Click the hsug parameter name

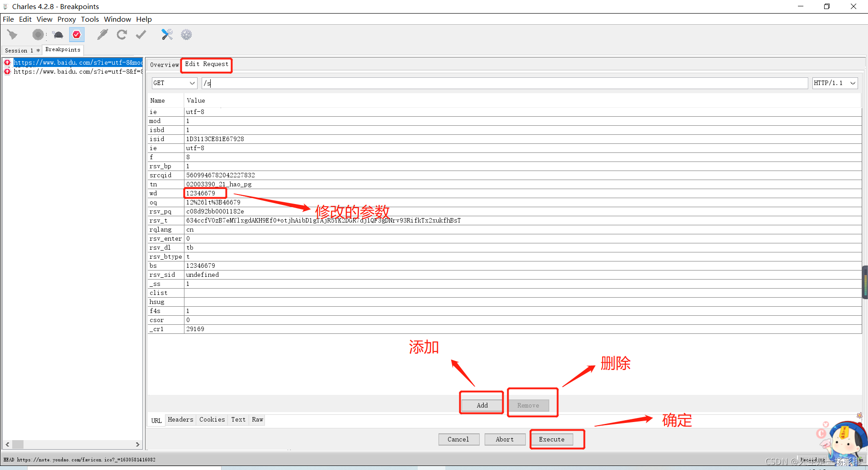click(x=157, y=302)
